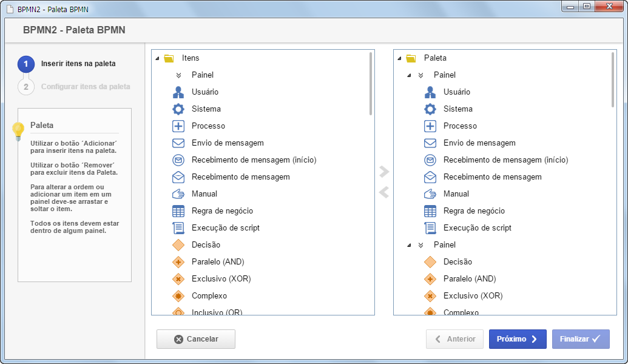Collapse the Paleta root folder
Viewport: 628px width, 364px height.
tap(399, 58)
